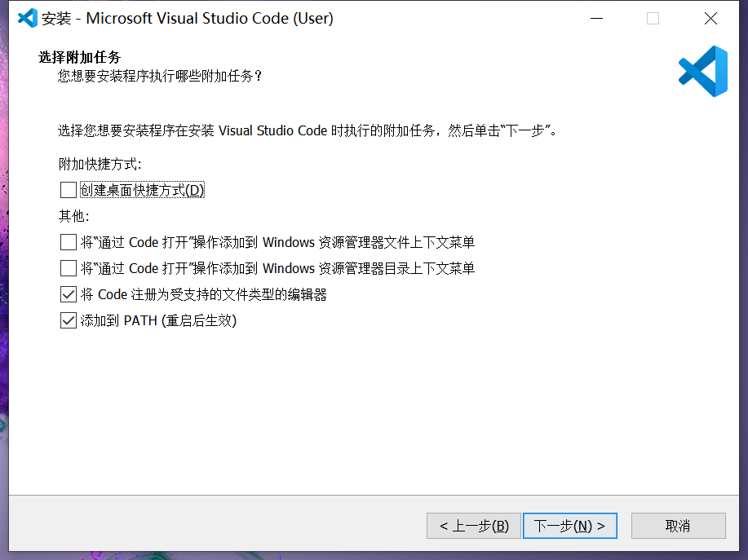Click the 下一步(N) button
The image size is (748, 560).
(x=569, y=526)
